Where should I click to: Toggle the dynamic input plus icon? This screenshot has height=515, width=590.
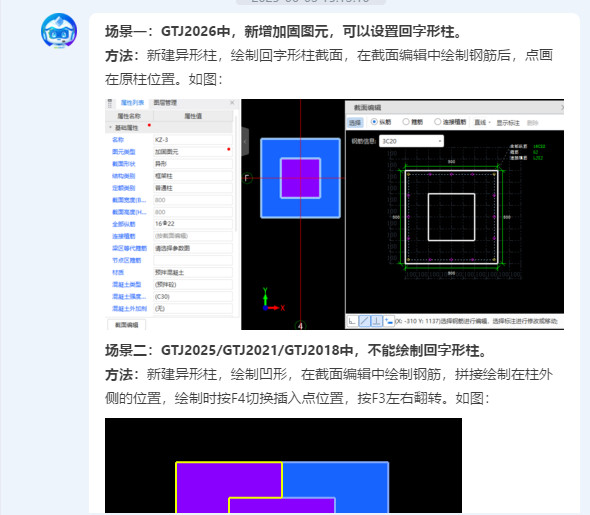(x=388, y=321)
